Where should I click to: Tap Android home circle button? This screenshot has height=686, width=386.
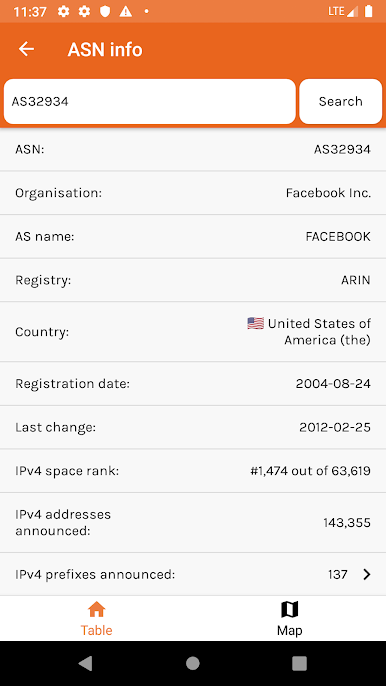(x=193, y=663)
